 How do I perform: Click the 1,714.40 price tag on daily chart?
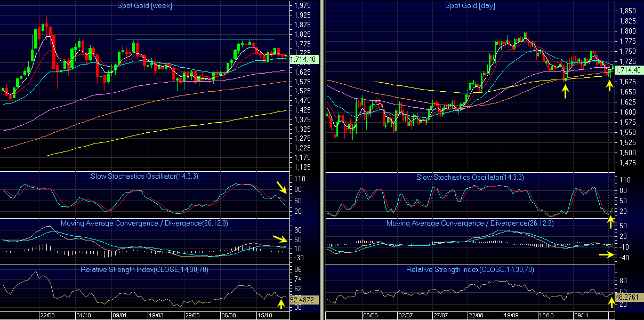(628, 70)
